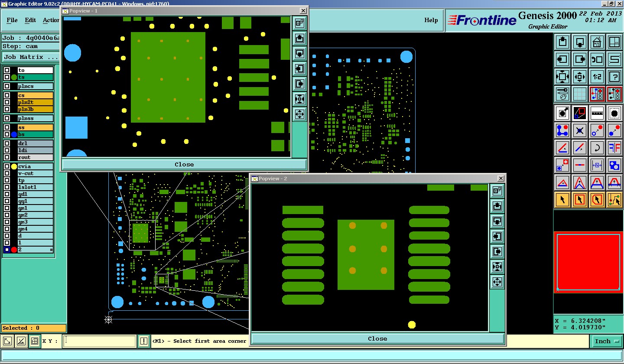Click the pan right arrow icon in main toolbar
This screenshot has height=364, width=624.
pos(580,59)
